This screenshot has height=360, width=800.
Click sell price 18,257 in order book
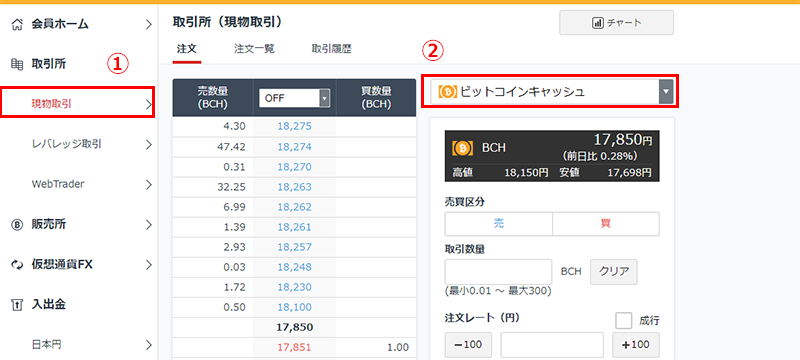294,247
